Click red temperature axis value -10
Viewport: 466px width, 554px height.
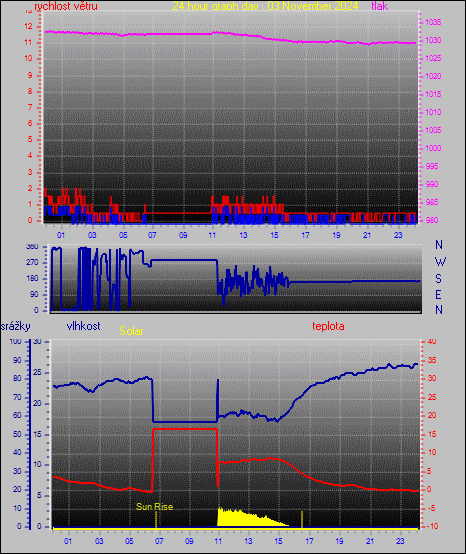(432, 526)
